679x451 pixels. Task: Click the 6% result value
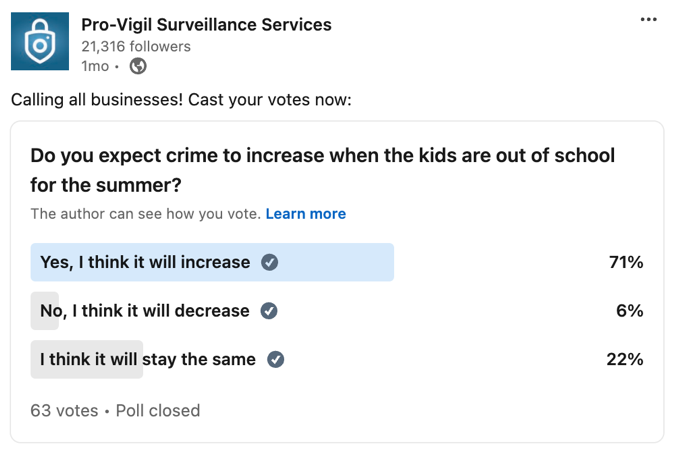click(630, 311)
